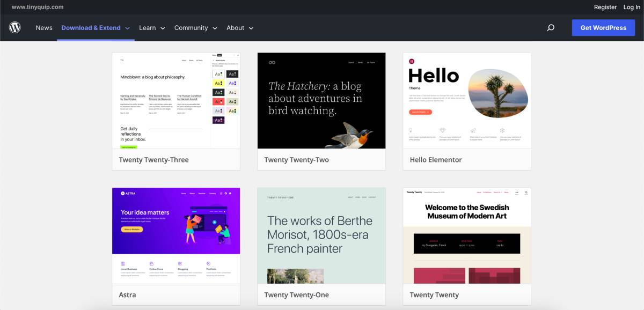The width and height of the screenshot is (644, 310).
Task: Click the snowflake icon in Hello Elementor preview
Action: point(503,131)
